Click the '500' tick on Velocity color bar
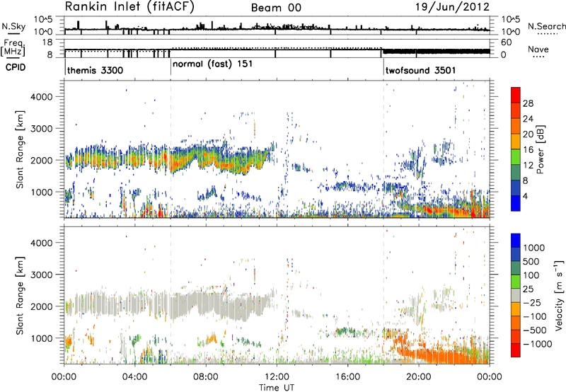566x392 pixels. 531,262
